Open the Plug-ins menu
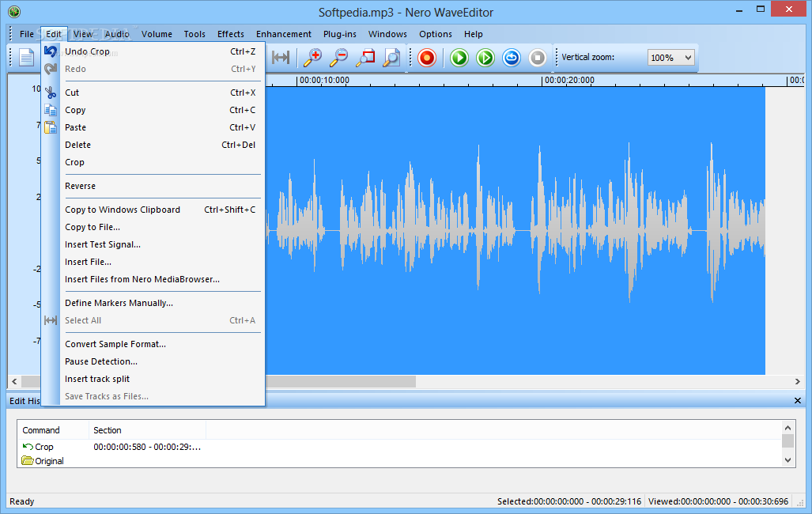812x514 pixels. click(x=340, y=34)
